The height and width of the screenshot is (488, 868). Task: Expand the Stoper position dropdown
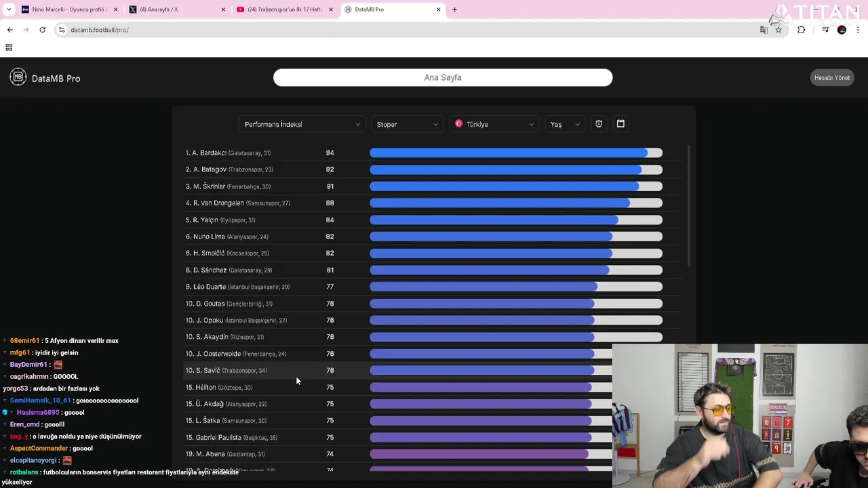click(408, 124)
